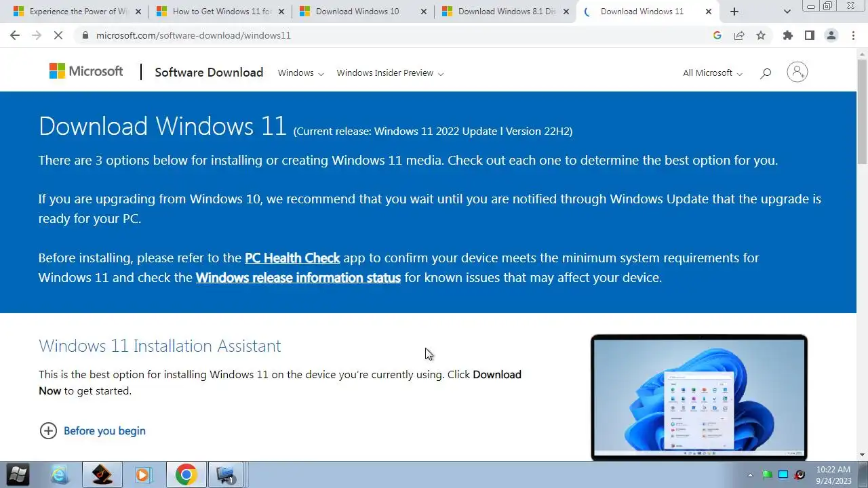Switch to Download Windows 10 tab

pyautogui.click(x=363, y=12)
